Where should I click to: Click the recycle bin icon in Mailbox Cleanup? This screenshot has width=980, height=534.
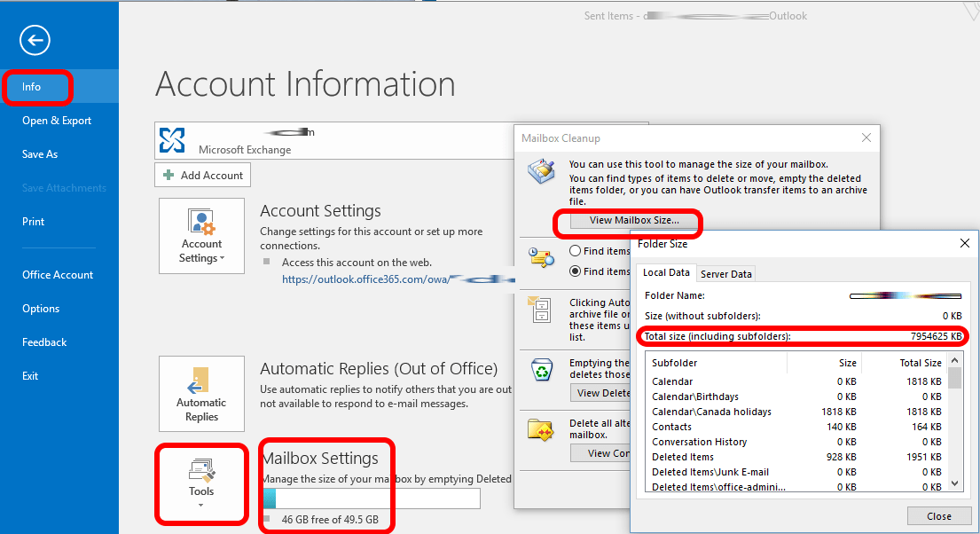pos(540,371)
